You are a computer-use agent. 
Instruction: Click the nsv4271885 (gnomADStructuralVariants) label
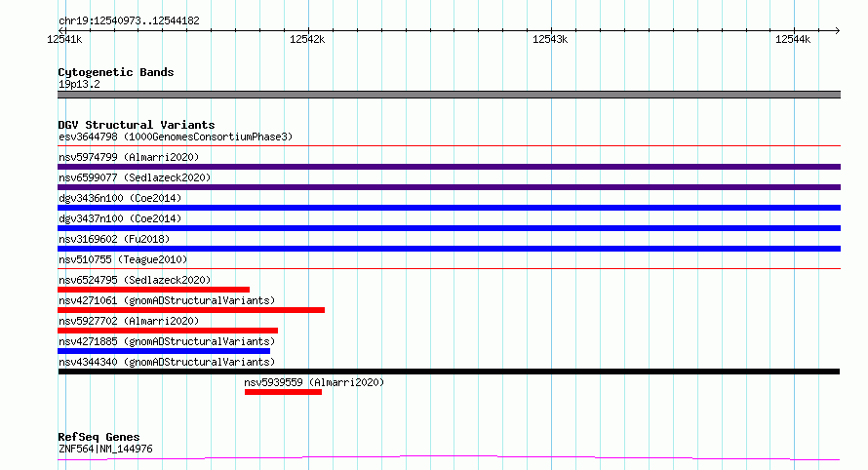[x=167, y=341]
